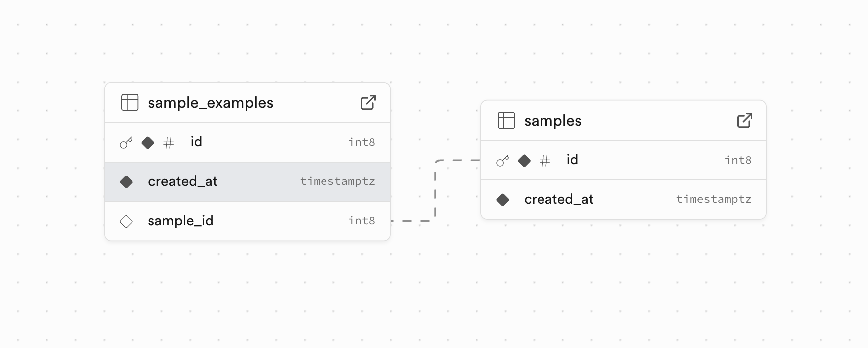
Task: Select the id row in samples table
Action: click(x=624, y=161)
